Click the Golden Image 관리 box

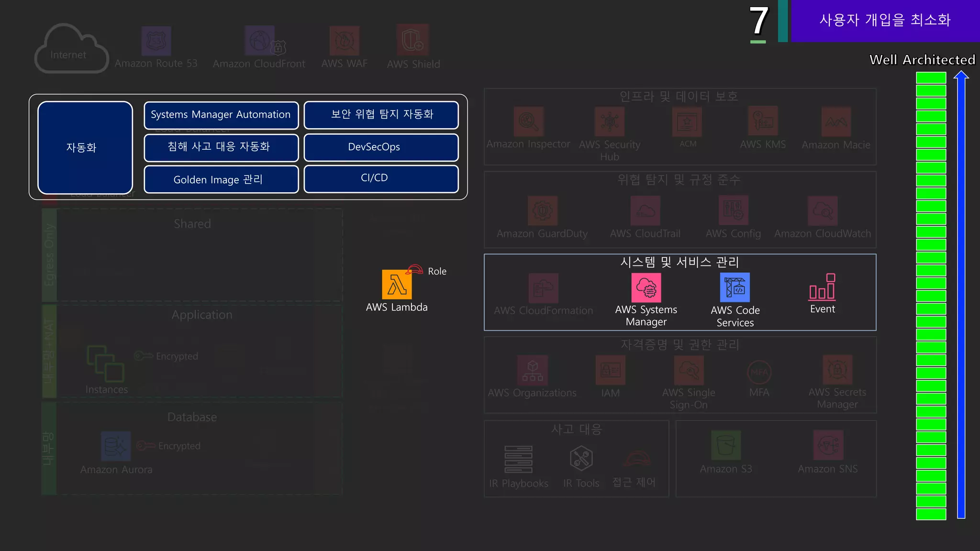tap(221, 179)
